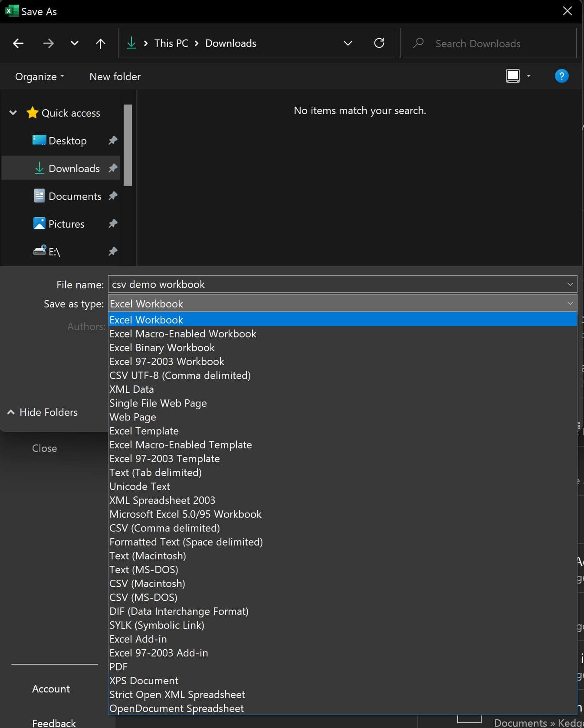584x728 pixels.
Task: Select Single File Web Page type
Action: pyautogui.click(x=342, y=403)
